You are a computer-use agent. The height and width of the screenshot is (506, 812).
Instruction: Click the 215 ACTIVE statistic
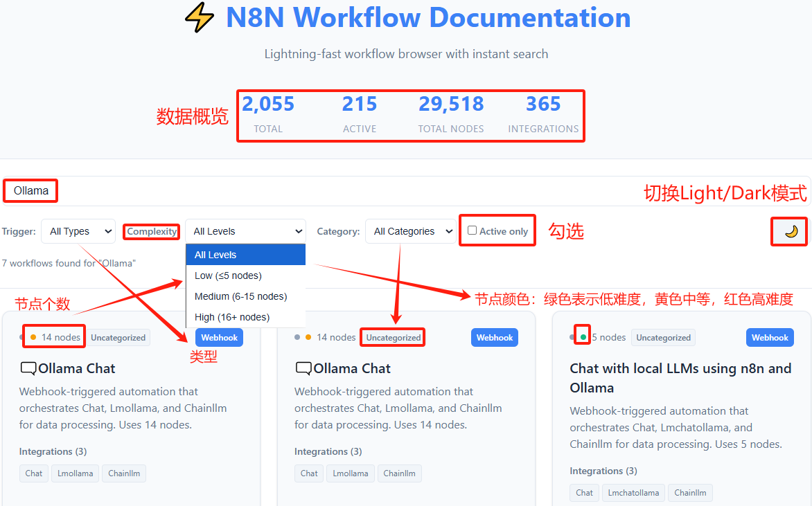pos(360,114)
